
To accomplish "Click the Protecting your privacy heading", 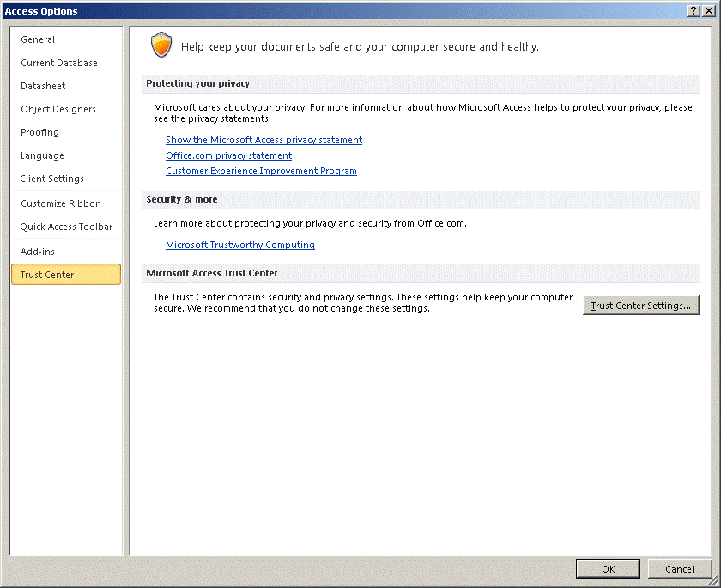I will coord(197,83).
